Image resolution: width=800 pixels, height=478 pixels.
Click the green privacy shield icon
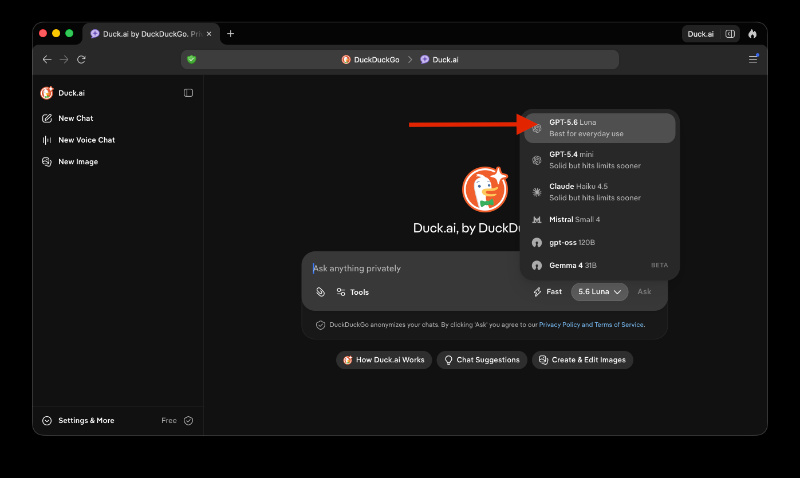point(192,59)
